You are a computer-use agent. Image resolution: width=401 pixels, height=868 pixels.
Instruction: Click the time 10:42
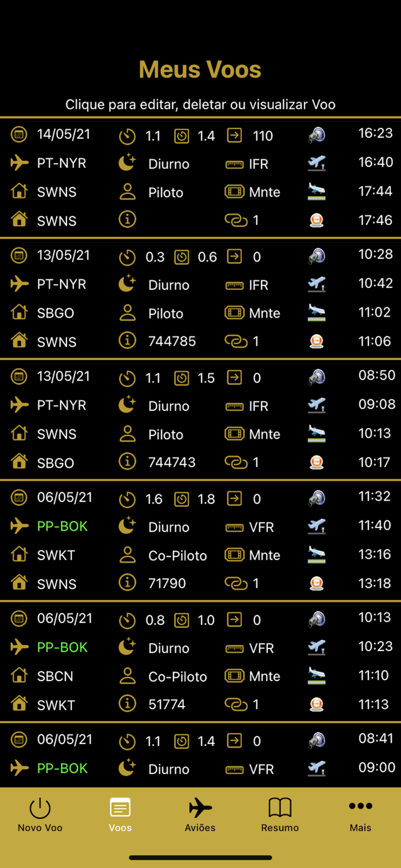[x=376, y=283]
